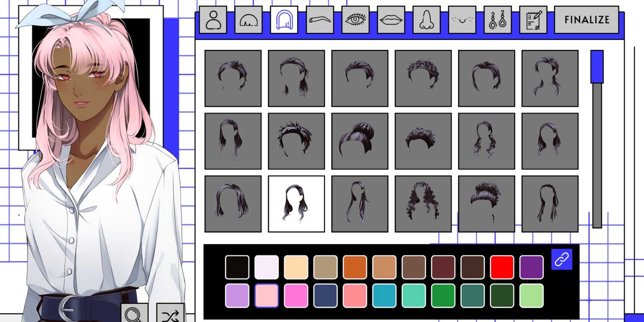Open the notepad notes category tab
This screenshot has width=644, height=322.
tap(533, 20)
